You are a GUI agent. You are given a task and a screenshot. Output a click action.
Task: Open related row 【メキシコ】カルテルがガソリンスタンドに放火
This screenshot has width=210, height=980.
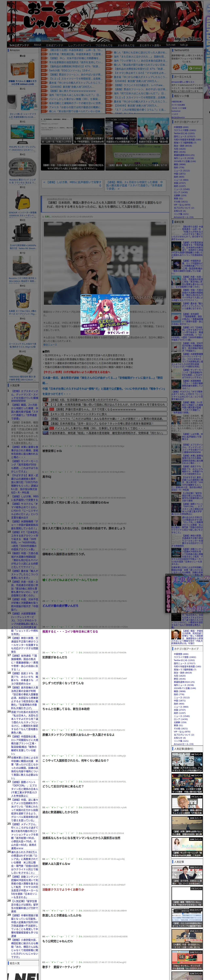tap(105, 414)
